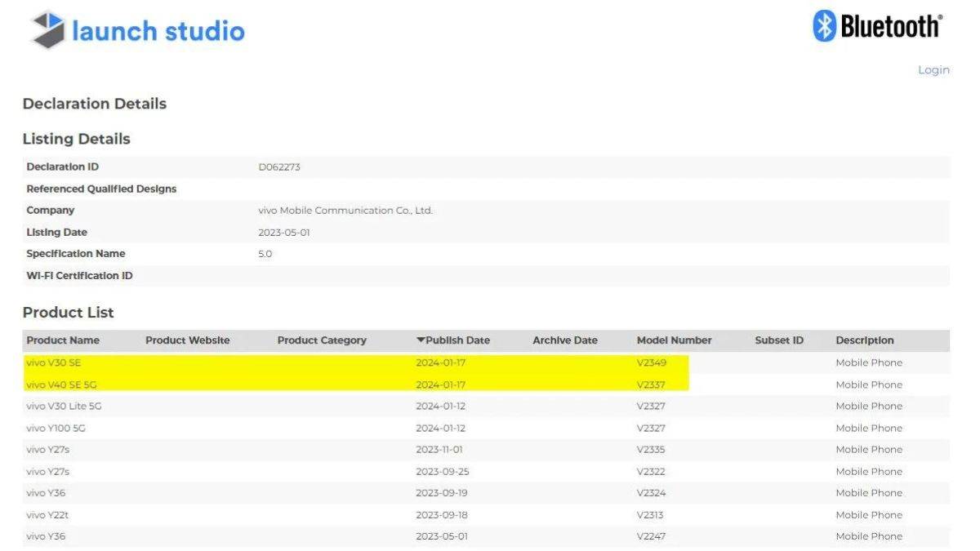
Task: Select the vivo V40 SE 5G product name
Action: [61, 384]
